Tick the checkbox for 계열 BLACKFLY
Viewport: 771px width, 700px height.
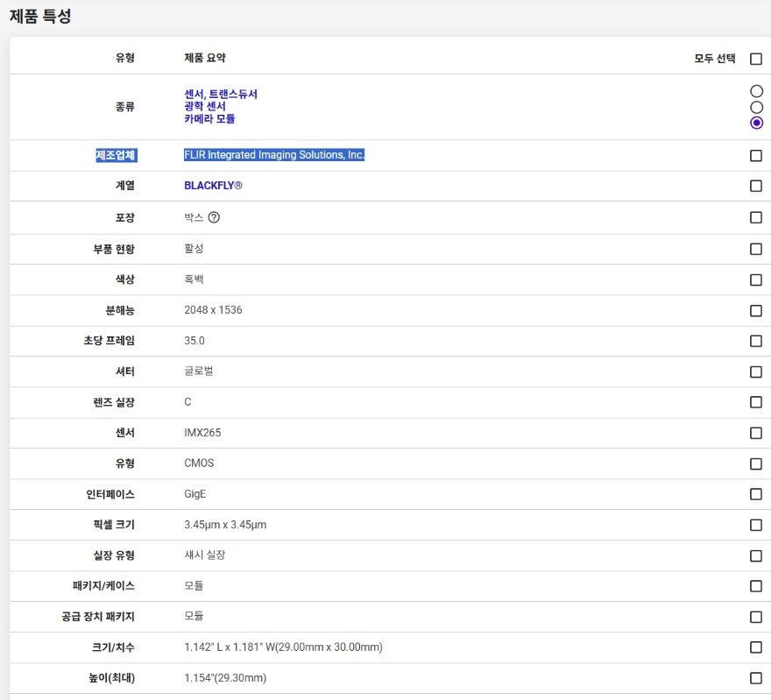point(756,186)
